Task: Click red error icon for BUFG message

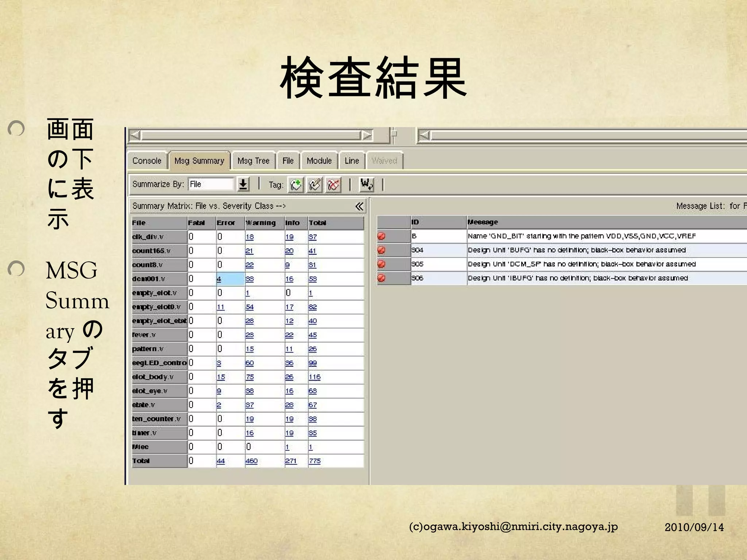Action: 381,250
